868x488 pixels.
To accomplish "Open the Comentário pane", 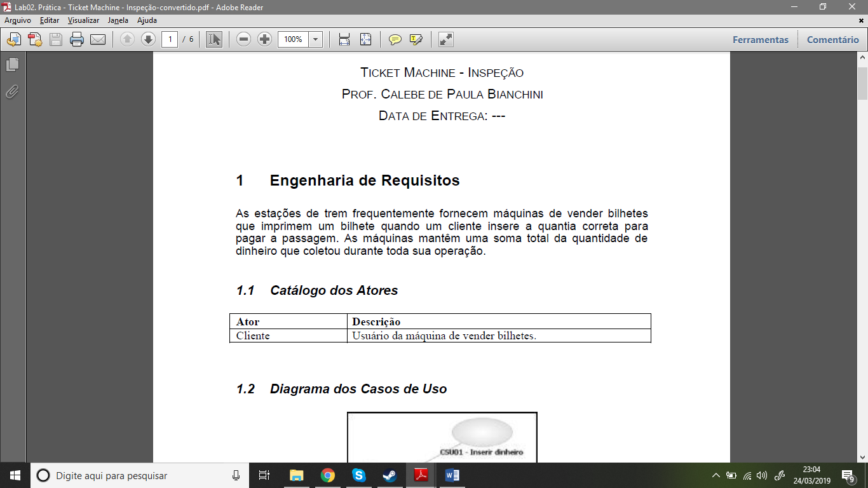I will pos(833,39).
